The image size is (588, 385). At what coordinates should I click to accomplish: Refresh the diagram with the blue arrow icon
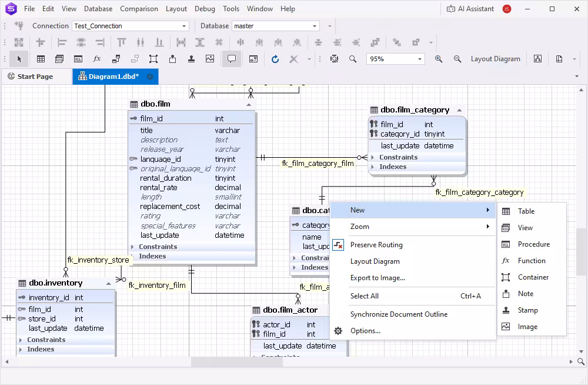click(275, 59)
